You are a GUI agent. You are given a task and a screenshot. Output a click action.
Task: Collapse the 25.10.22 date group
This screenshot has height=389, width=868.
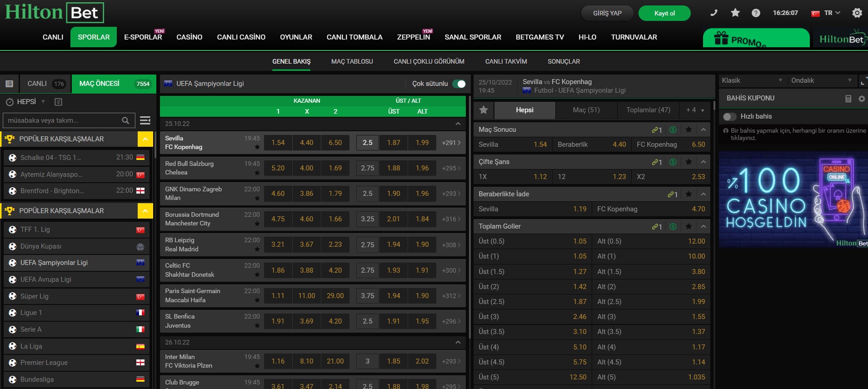(458, 124)
